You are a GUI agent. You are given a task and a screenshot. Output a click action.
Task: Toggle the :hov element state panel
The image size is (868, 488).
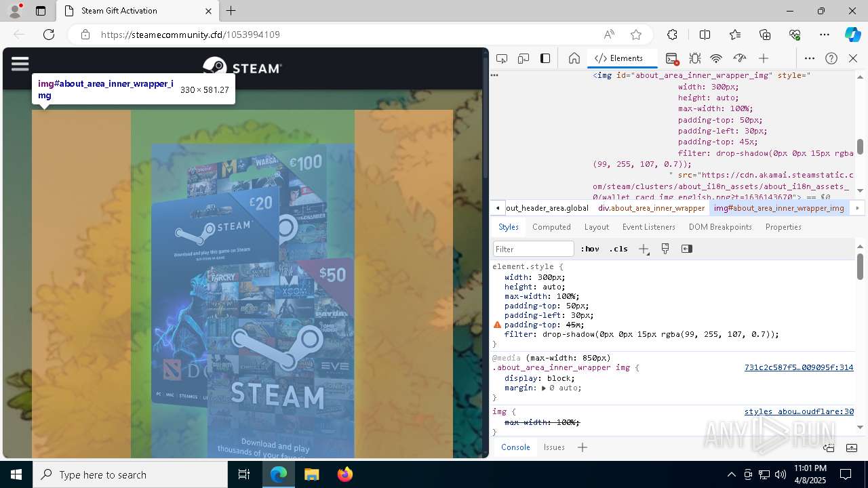point(590,249)
